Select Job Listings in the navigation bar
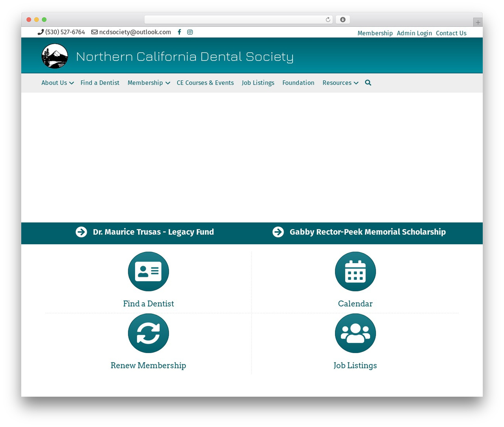This screenshot has height=427, width=504. coord(258,83)
